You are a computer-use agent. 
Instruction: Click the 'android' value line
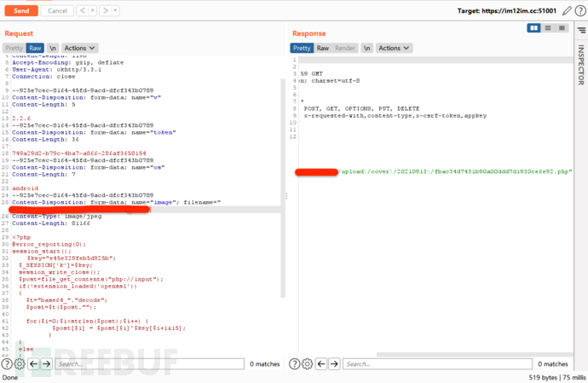point(25,189)
